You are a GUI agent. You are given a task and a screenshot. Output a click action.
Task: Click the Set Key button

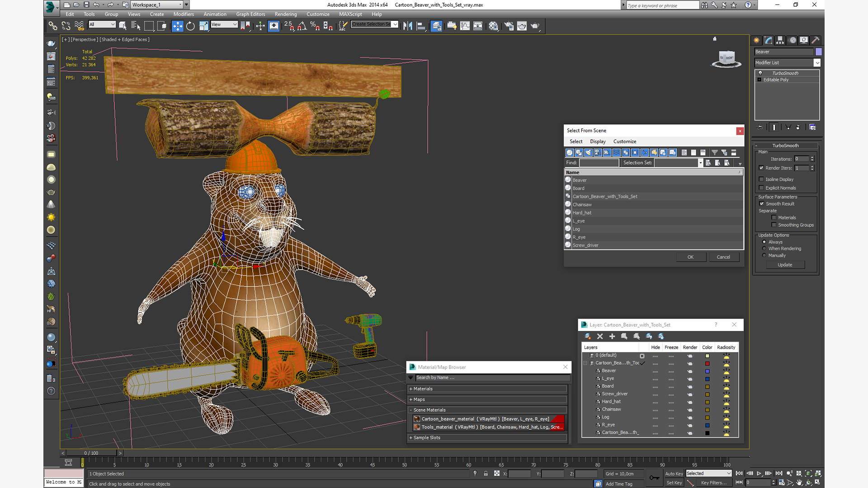[x=674, y=483]
